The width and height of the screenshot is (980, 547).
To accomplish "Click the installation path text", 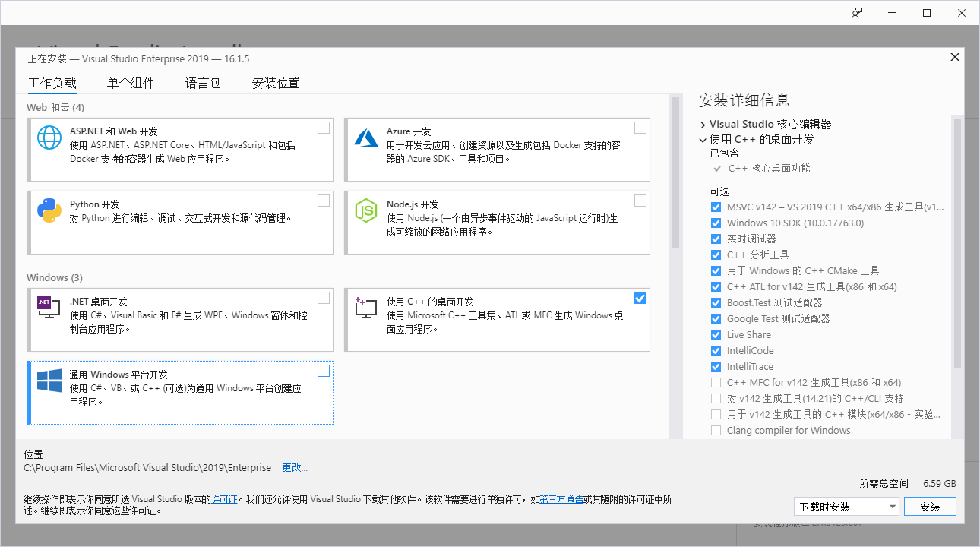I will pyautogui.click(x=147, y=468).
